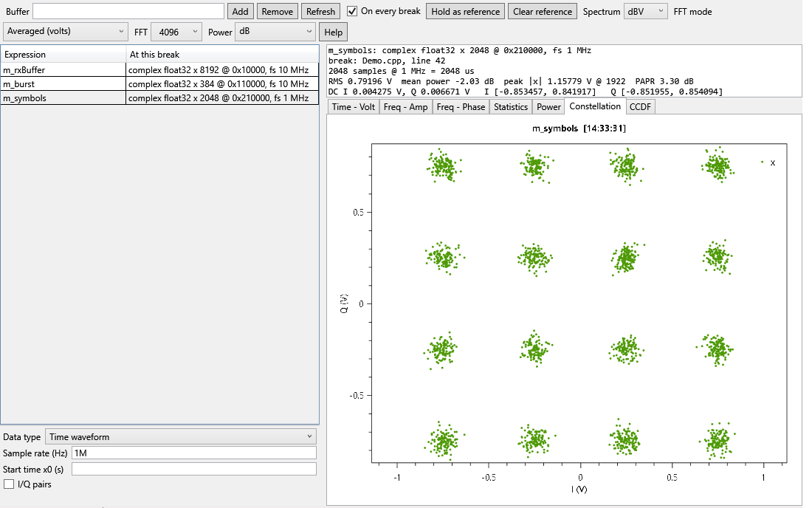This screenshot has width=812, height=508.
Task: Click the break: Demo.cpp, line 42 text
Action: (387, 61)
